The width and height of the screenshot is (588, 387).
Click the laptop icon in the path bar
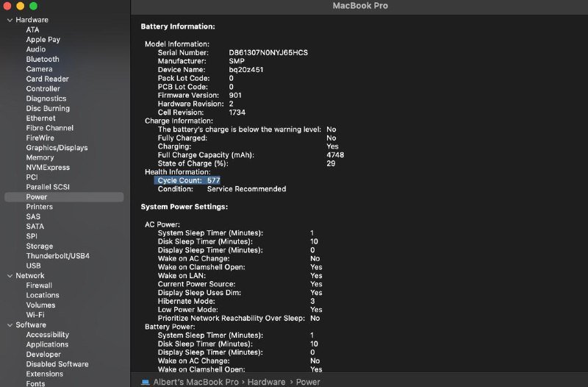(x=146, y=382)
